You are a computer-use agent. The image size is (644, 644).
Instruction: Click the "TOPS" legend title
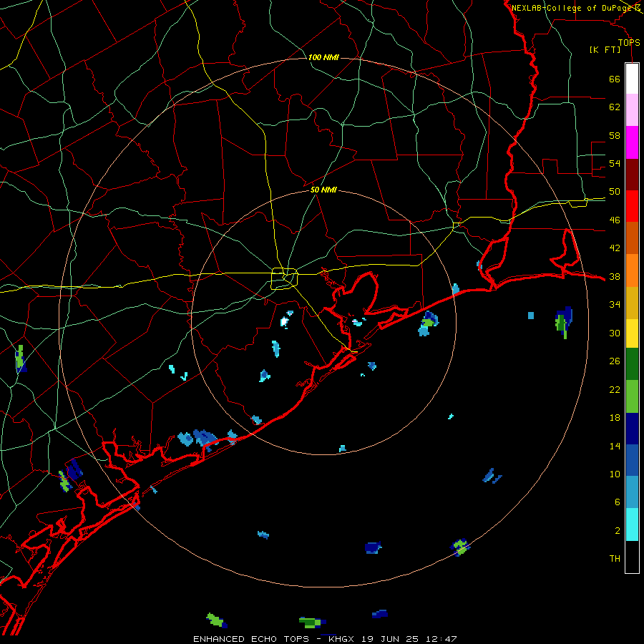tap(629, 42)
